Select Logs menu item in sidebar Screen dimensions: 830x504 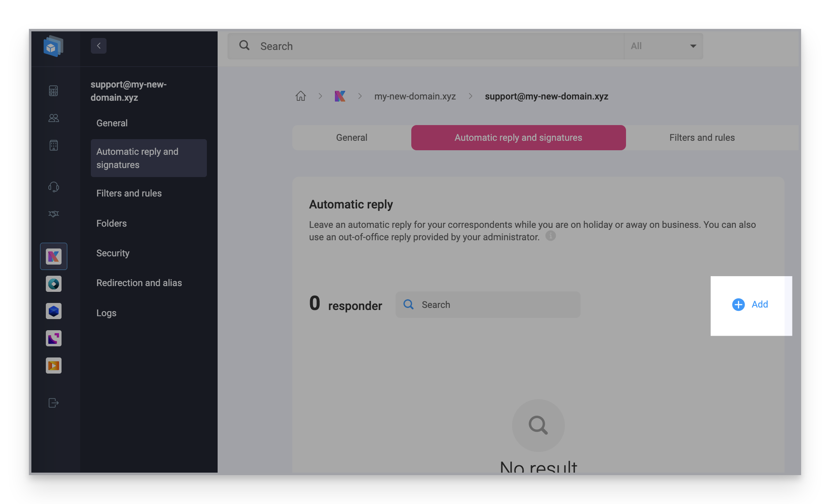coord(107,312)
